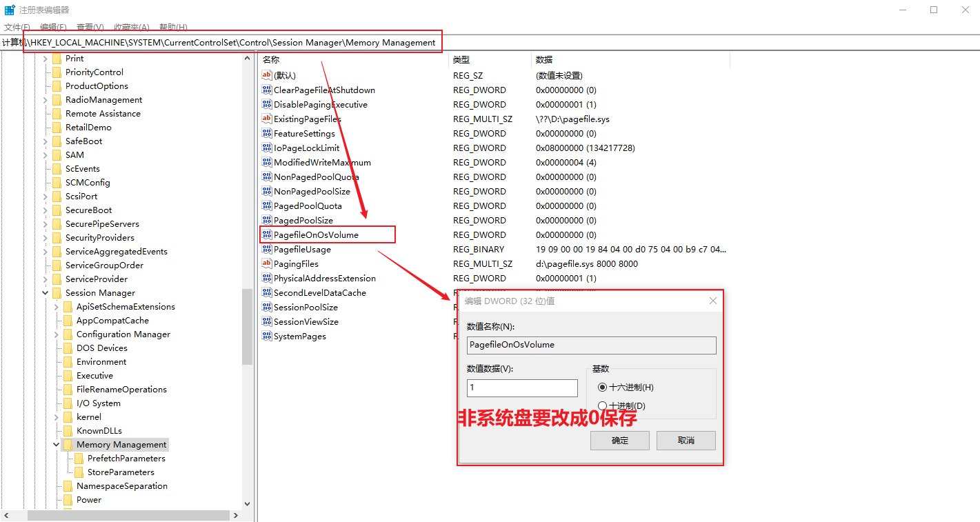Screen dimensions: 980x522
Task: Click the Memory Management folder icon
Action: coord(68,445)
